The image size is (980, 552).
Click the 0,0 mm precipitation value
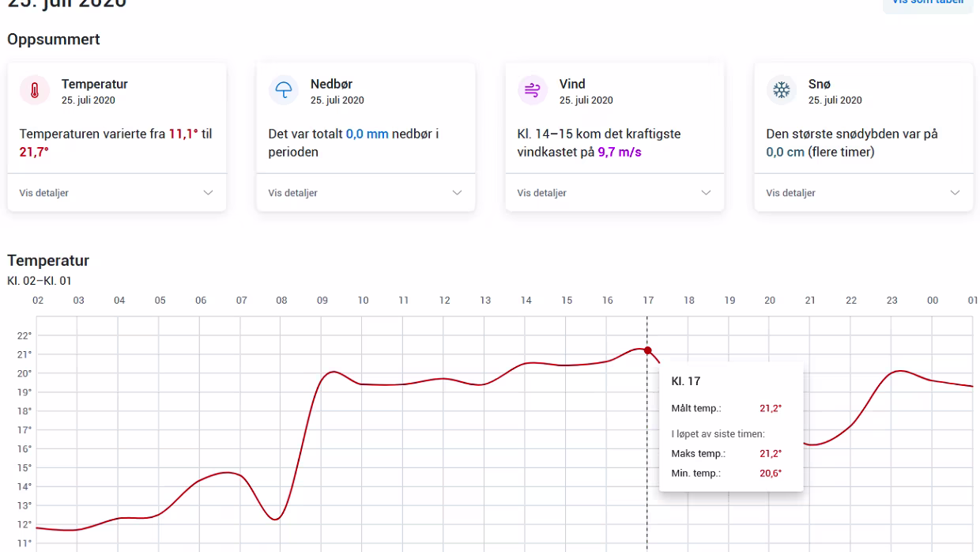pos(367,134)
